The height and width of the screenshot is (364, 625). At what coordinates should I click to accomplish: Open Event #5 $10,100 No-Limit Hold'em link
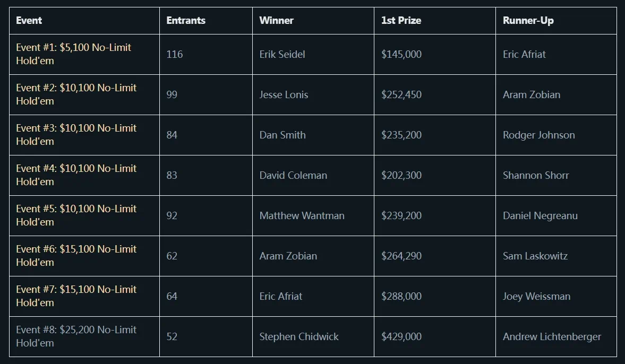pyautogui.click(x=76, y=209)
